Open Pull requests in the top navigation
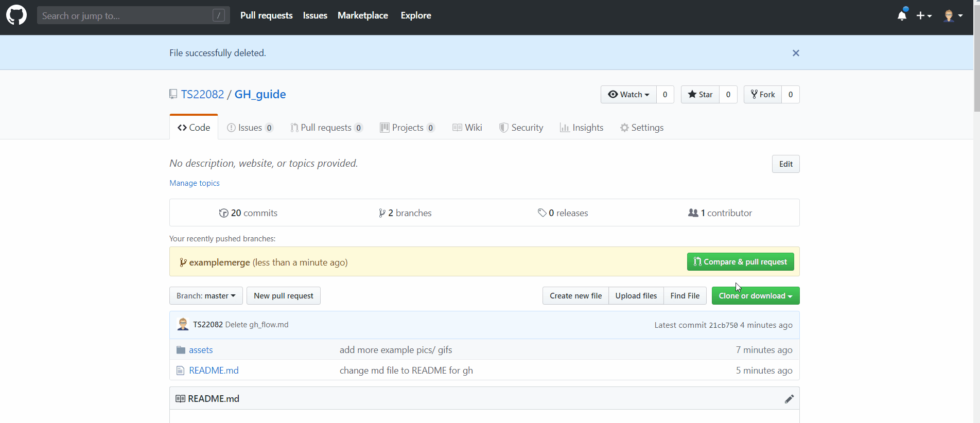 267,15
